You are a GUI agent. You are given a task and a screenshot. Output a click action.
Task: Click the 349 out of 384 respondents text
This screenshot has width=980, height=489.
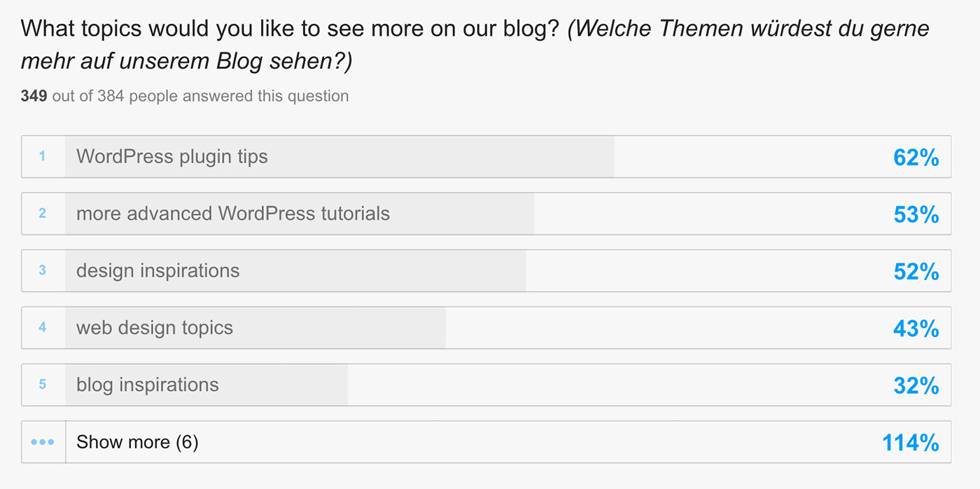click(185, 96)
